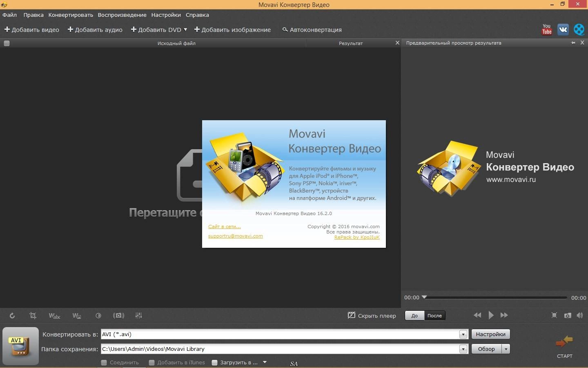Open the VK social network icon

point(563,29)
